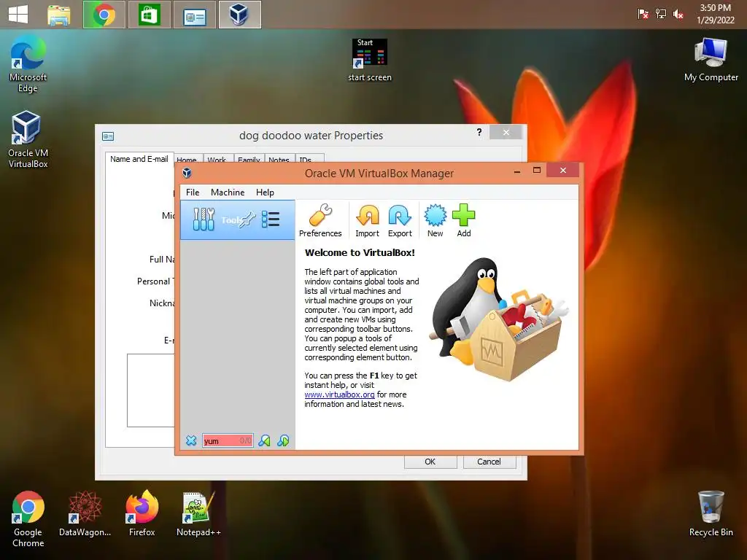Minimize the VirtualBox Manager window
Image resolution: width=747 pixels, height=560 pixels.
pos(517,171)
